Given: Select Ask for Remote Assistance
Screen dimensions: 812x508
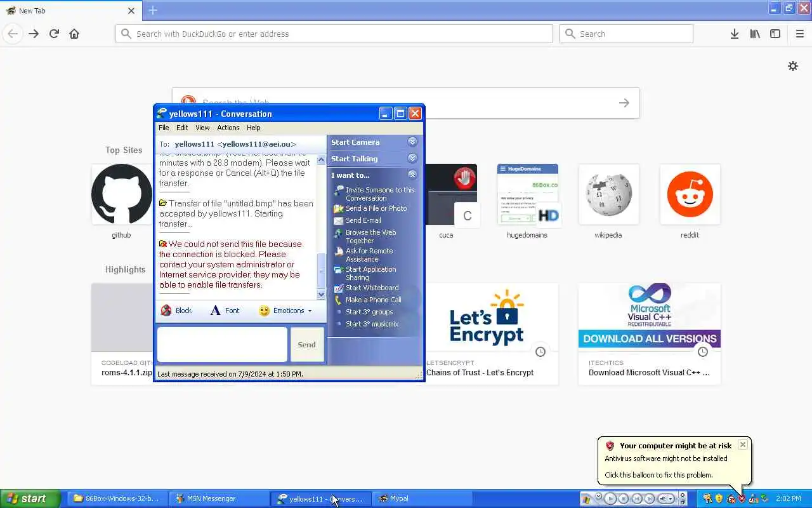Looking at the screenshot, I should pyautogui.click(x=364, y=255).
